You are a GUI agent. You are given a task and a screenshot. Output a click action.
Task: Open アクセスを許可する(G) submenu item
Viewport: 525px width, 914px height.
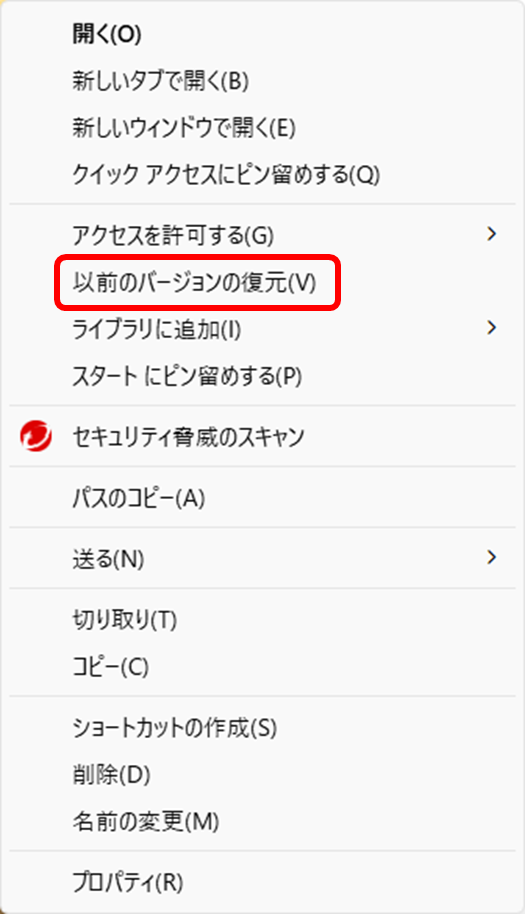tap(262, 235)
